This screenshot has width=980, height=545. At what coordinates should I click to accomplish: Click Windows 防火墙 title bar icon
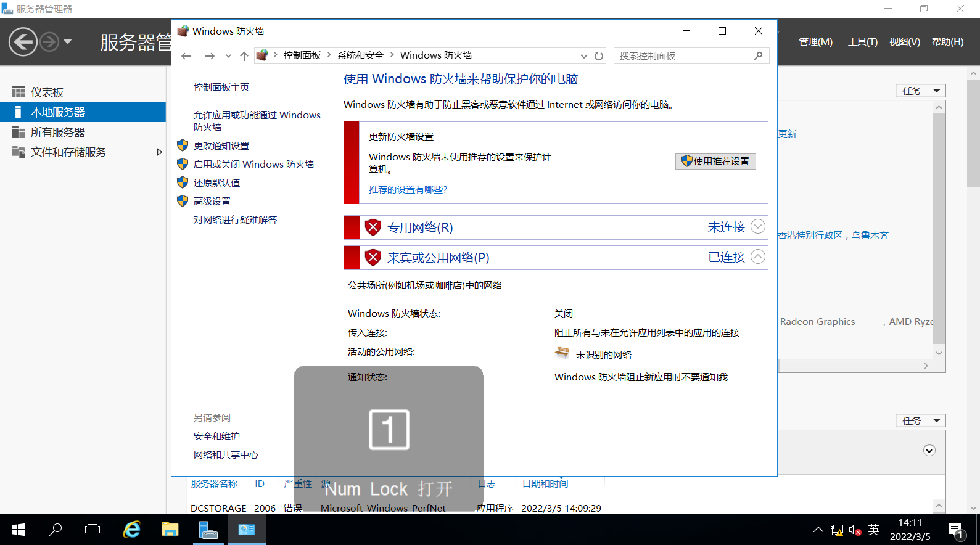(183, 31)
